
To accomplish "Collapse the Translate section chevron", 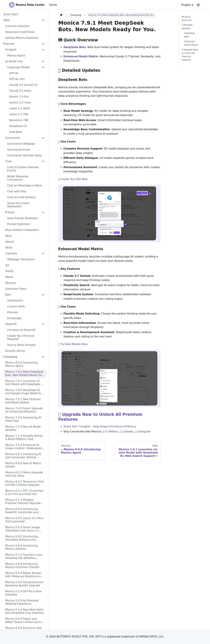I will click(43, 254).
